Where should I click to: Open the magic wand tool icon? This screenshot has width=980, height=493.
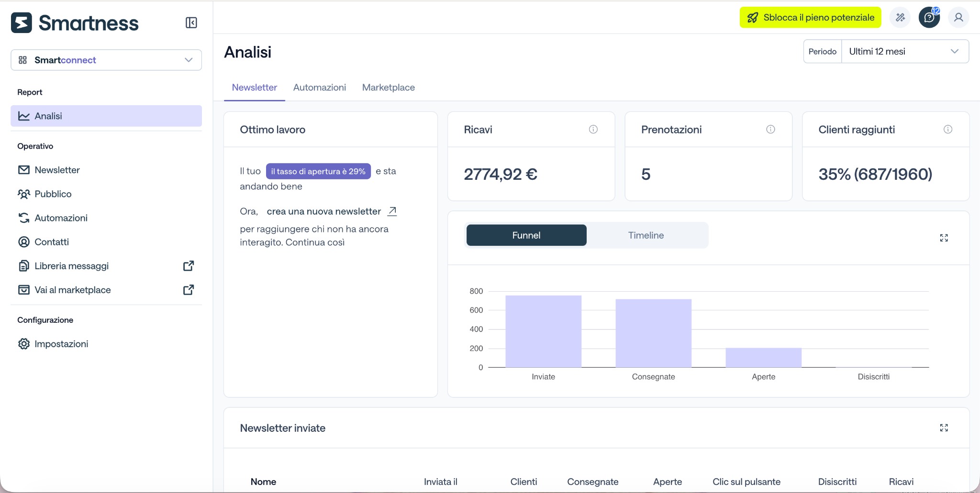point(900,18)
